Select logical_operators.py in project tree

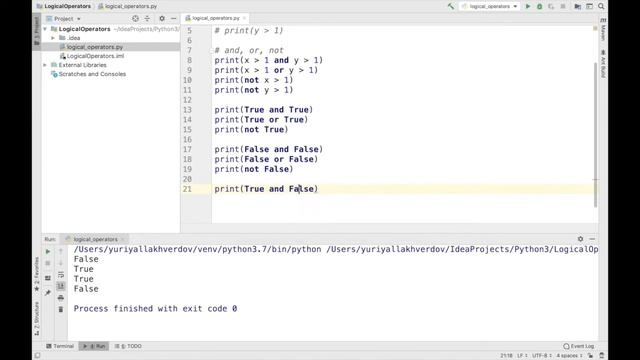click(x=110, y=47)
